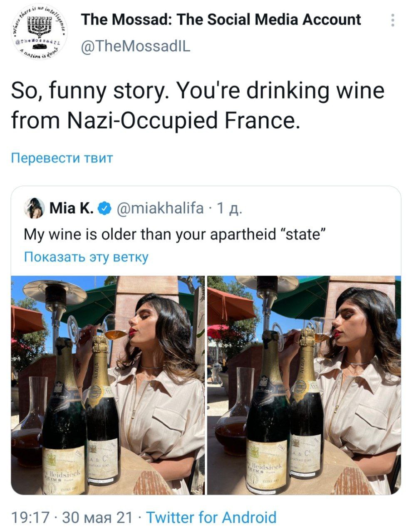Click quoted text 'My wine is older than...'
The height and width of the screenshot is (532, 414).
click(174, 235)
